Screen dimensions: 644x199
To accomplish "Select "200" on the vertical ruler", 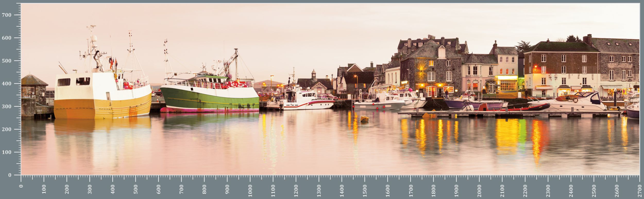I will pos(7,130).
